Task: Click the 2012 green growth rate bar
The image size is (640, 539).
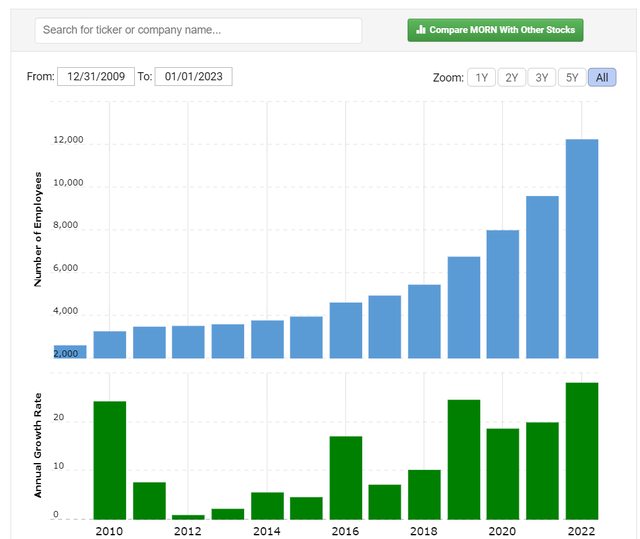Action: click(x=188, y=516)
